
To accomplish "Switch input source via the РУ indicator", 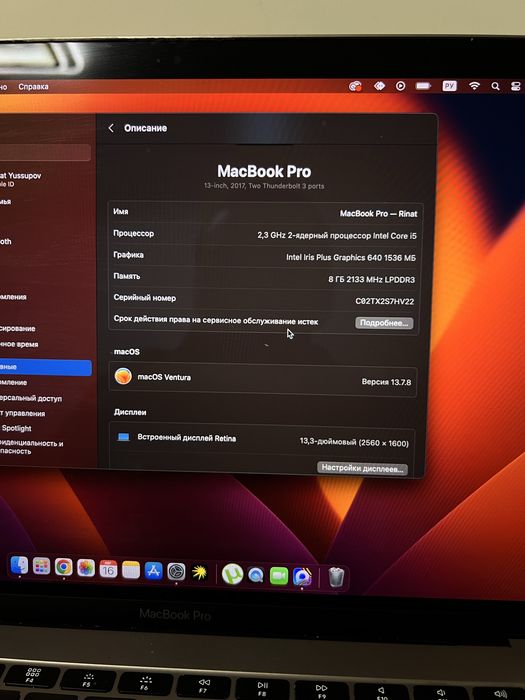I will pos(449,86).
